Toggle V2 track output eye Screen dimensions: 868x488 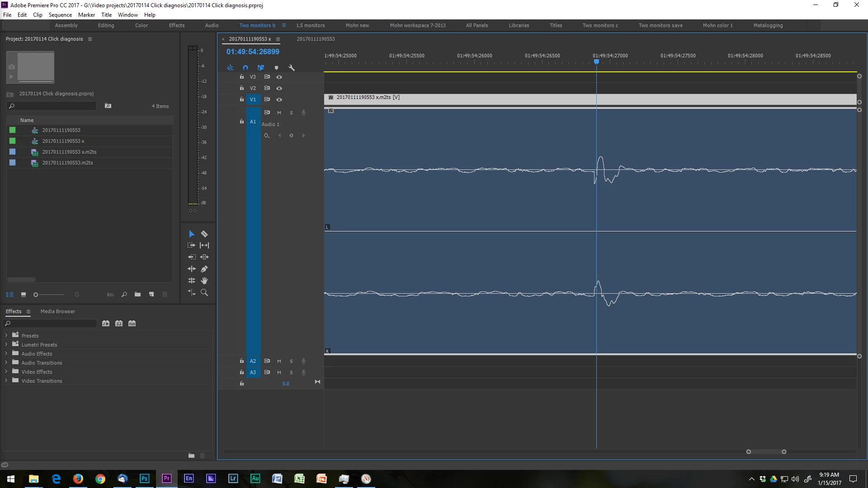tap(279, 88)
